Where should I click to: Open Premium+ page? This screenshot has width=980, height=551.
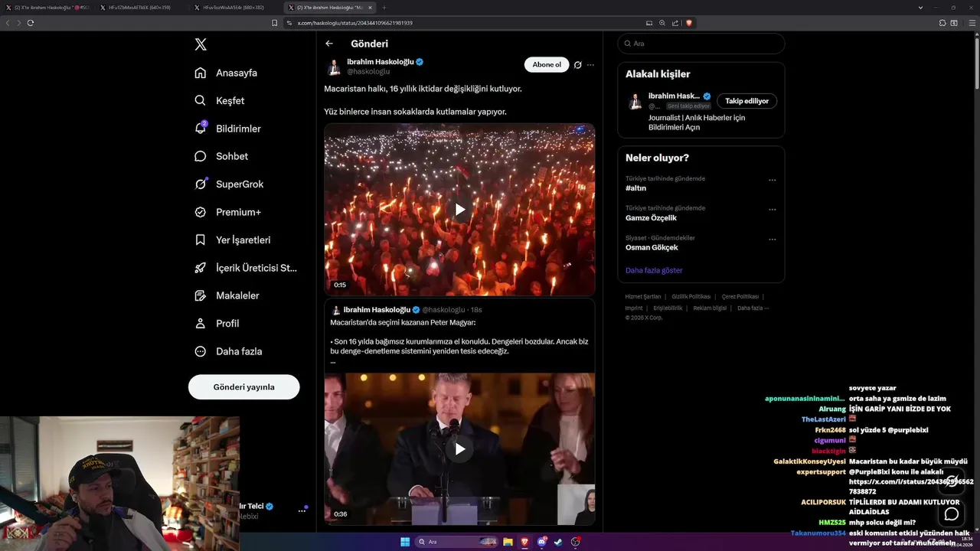tap(227, 212)
